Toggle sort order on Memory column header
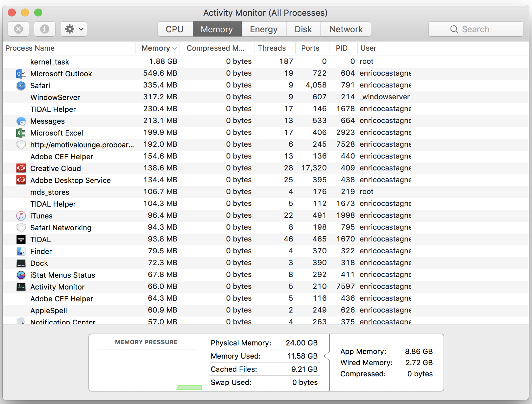The height and width of the screenshot is (404, 532). click(x=158, y=48)
